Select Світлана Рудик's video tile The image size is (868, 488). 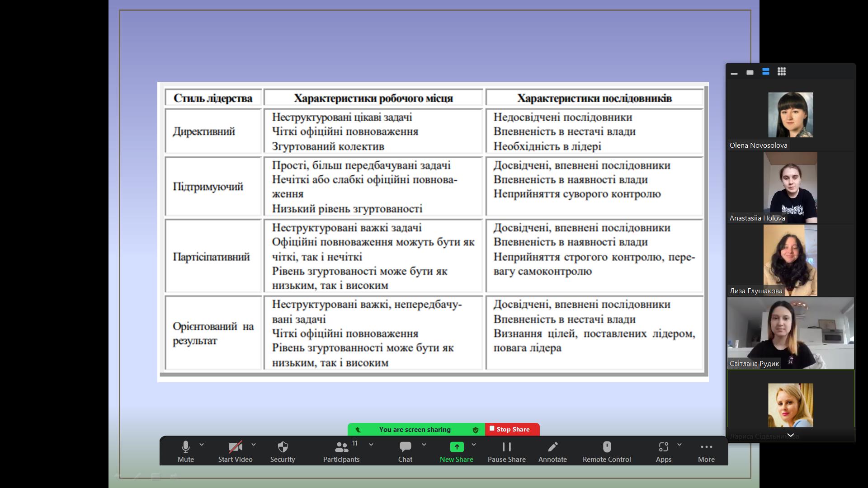click(x=790, y=333)
